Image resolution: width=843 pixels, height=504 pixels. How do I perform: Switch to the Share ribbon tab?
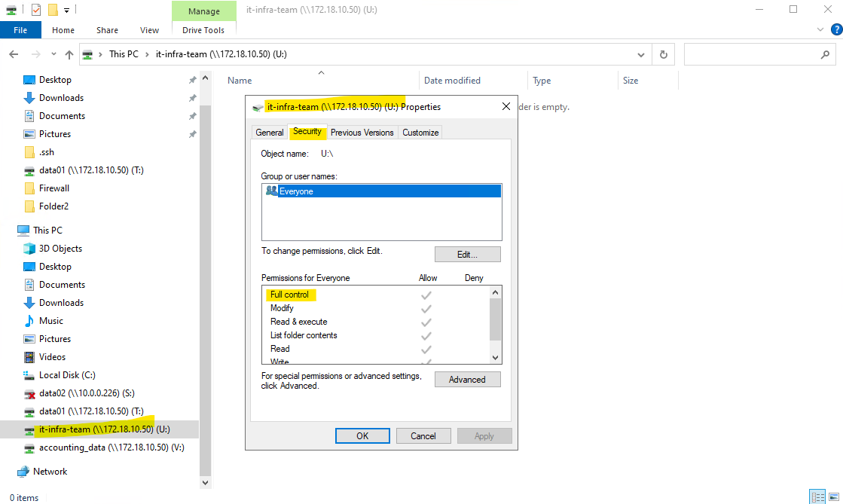107,30
